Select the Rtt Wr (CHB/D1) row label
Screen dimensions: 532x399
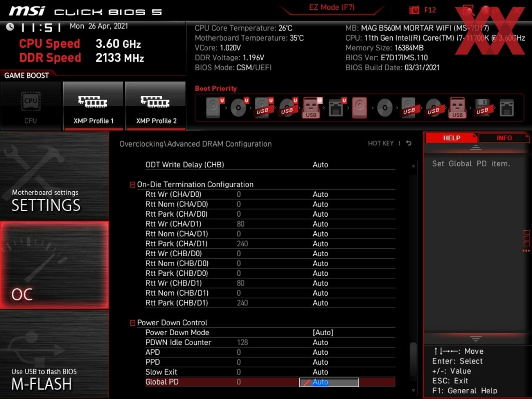point(174,283)
